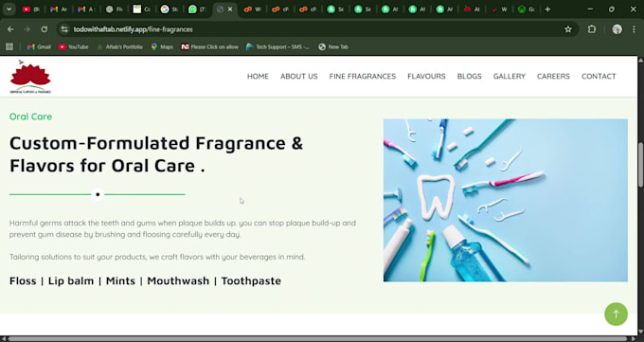Open the Chrome profile avatar
Image resolution: width=644 pixels, height=342 pixels.
tap(617, 29)
